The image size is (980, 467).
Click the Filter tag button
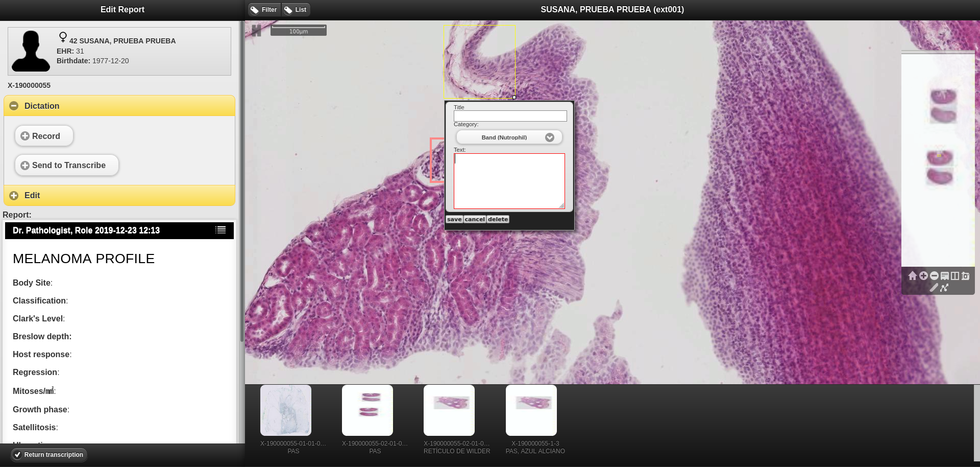[x=264, y=10]
